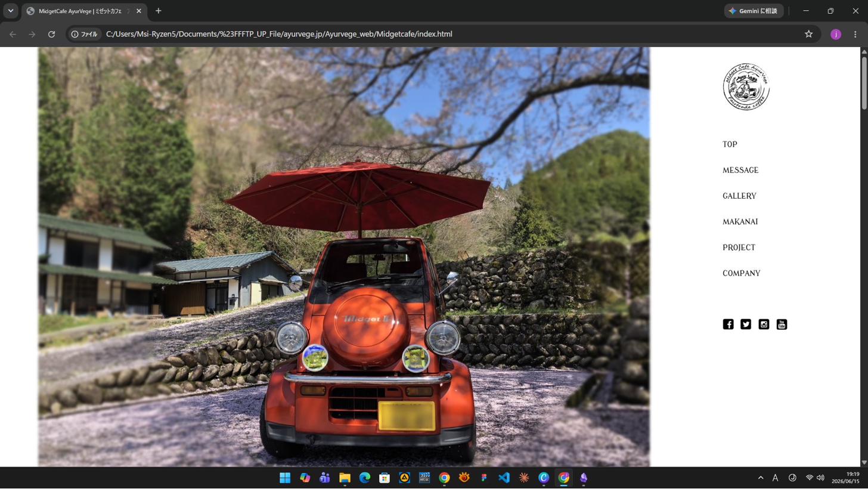Open the YouTube social icon
Image resolution: width=868 pixels, height=501 pixels.
tap(782, 324)
